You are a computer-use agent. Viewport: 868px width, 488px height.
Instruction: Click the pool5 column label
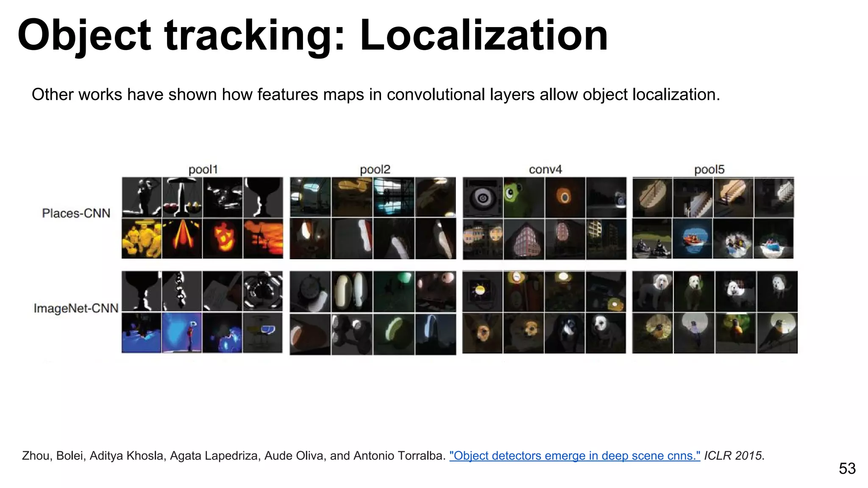coord(709,169)
